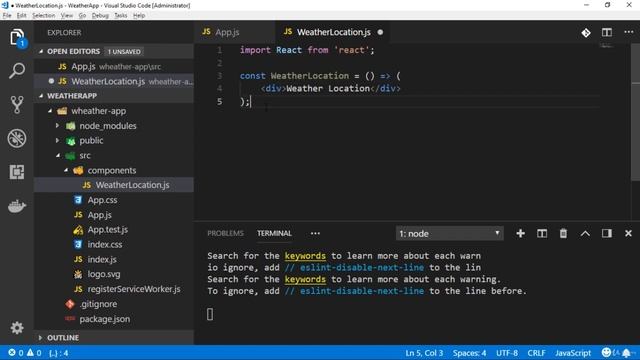
Task: Open the Debug view icon
Action: pyautogui.click(x=17, y=138)
